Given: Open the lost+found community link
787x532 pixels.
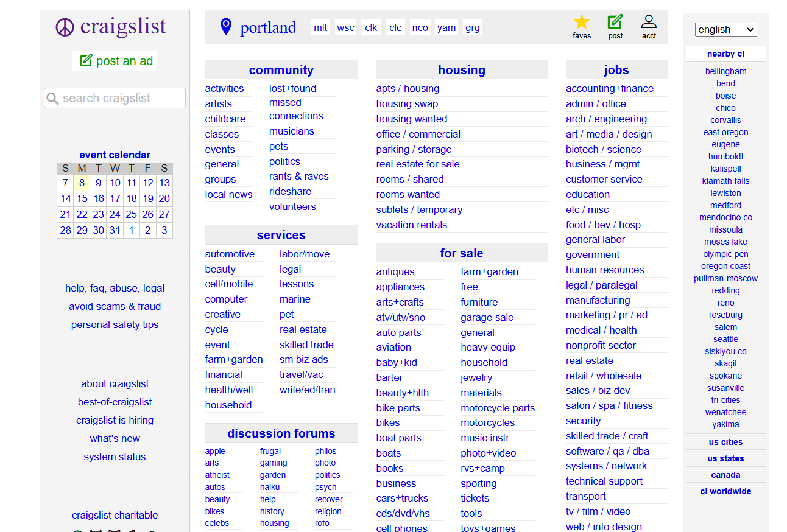Looking at the screenshot, I should point(292,89).
